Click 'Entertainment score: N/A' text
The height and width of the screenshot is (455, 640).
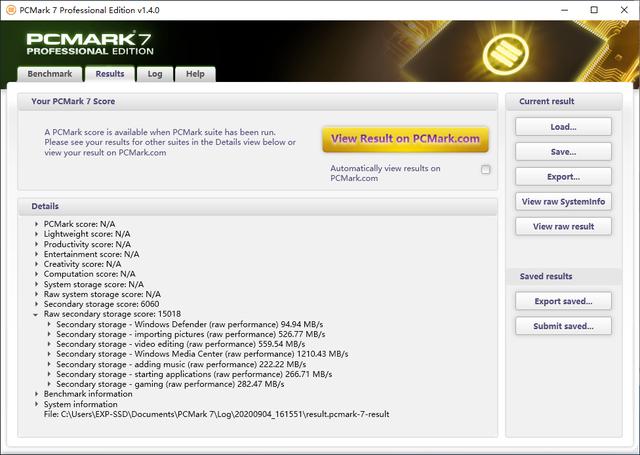91,254
